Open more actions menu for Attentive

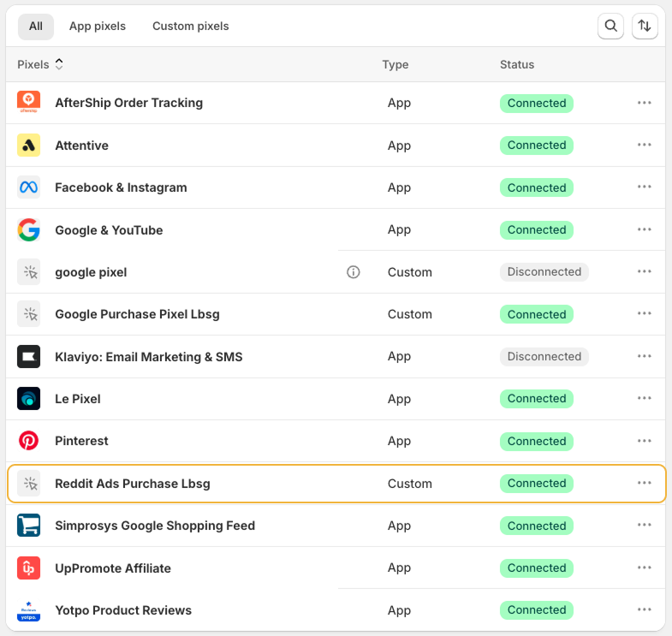[644, 145]
